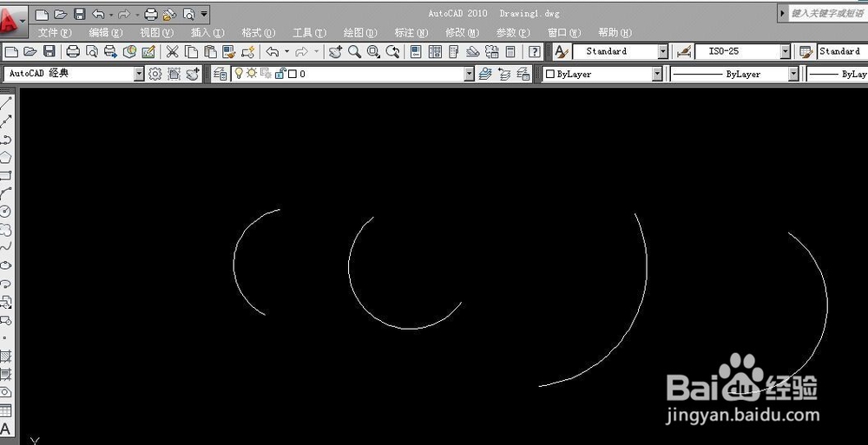This screenshot has width=868, height=445.
Task: Click Save in Quick Access toolbar
Action: [x=80, y=14]
